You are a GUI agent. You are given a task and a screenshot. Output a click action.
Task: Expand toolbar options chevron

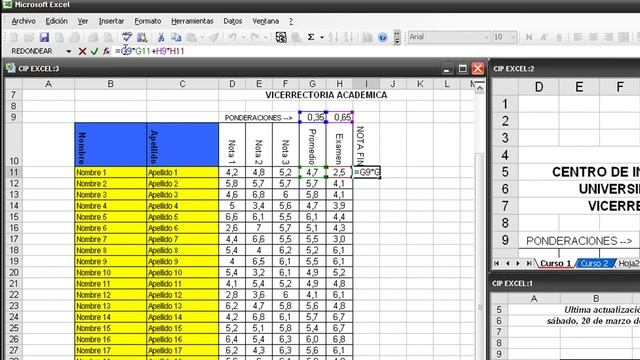[397, 38]
